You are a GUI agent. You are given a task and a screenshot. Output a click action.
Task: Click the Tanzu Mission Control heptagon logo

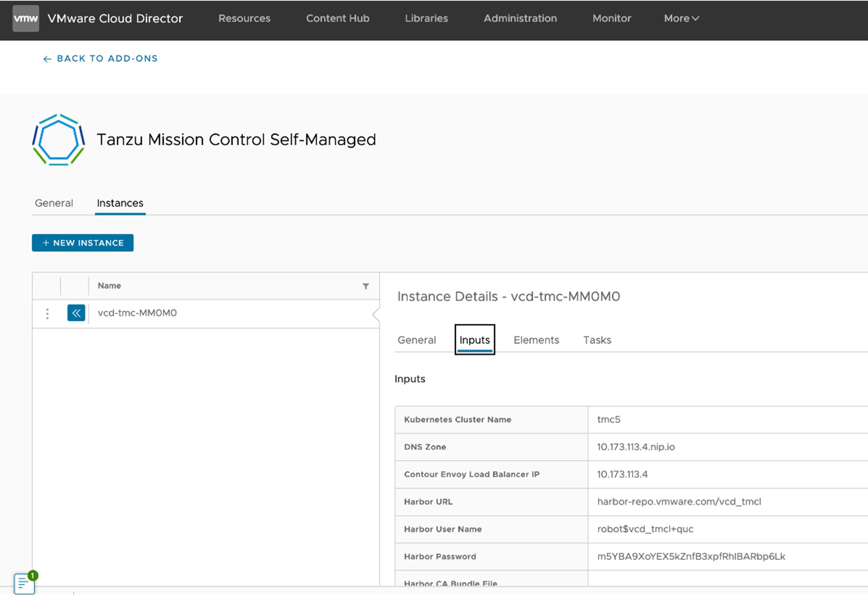(58, 140)
